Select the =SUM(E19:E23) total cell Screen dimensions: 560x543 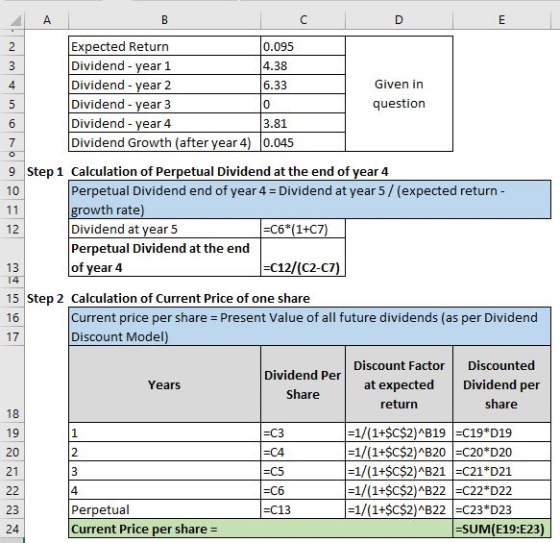click(501, 529)
